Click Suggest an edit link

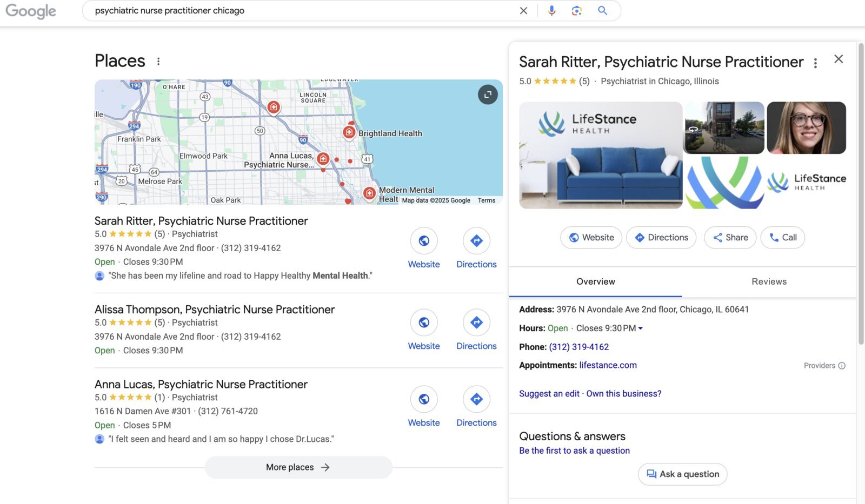point(549,394)
